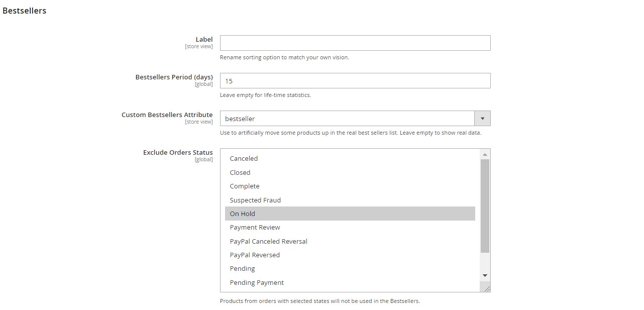
Task: Click the resize handle of status list
Action: [x=486, y=288]
